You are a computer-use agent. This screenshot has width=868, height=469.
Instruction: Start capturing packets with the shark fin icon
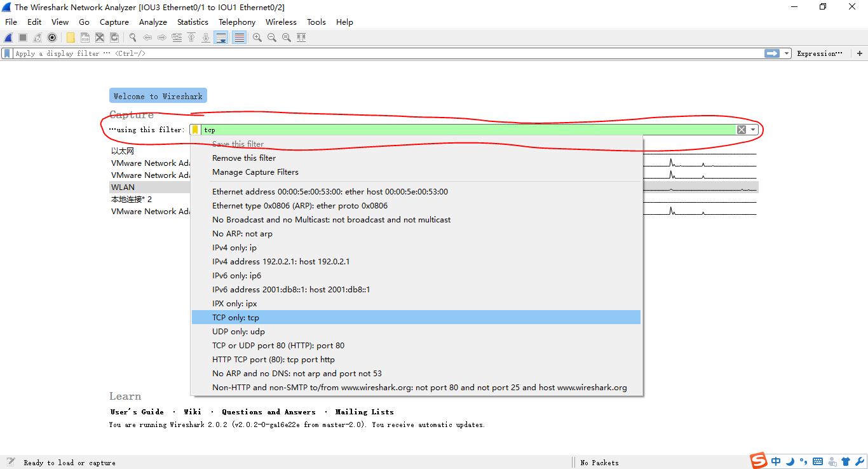point(8,37)
